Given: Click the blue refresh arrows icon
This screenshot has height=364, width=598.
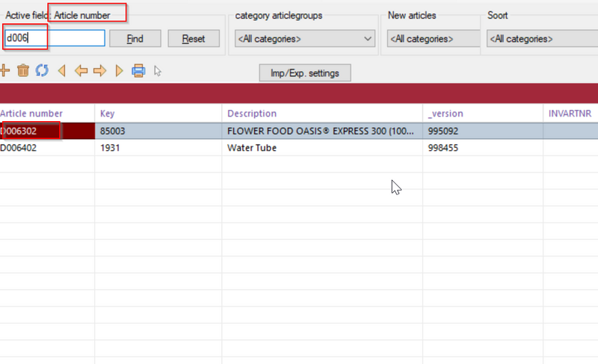Looking at the screenshot, I should (42, 71).
